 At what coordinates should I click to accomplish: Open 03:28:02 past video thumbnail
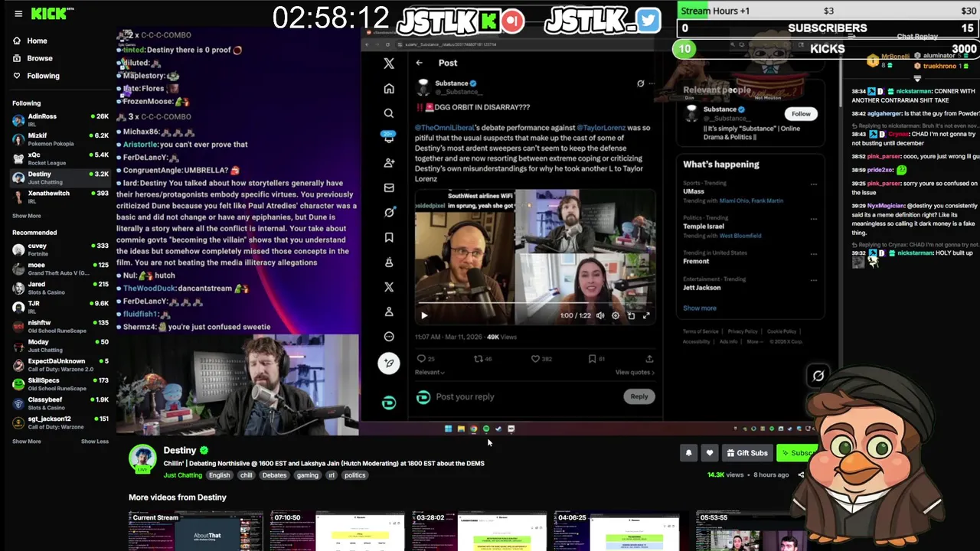point(479,531)
